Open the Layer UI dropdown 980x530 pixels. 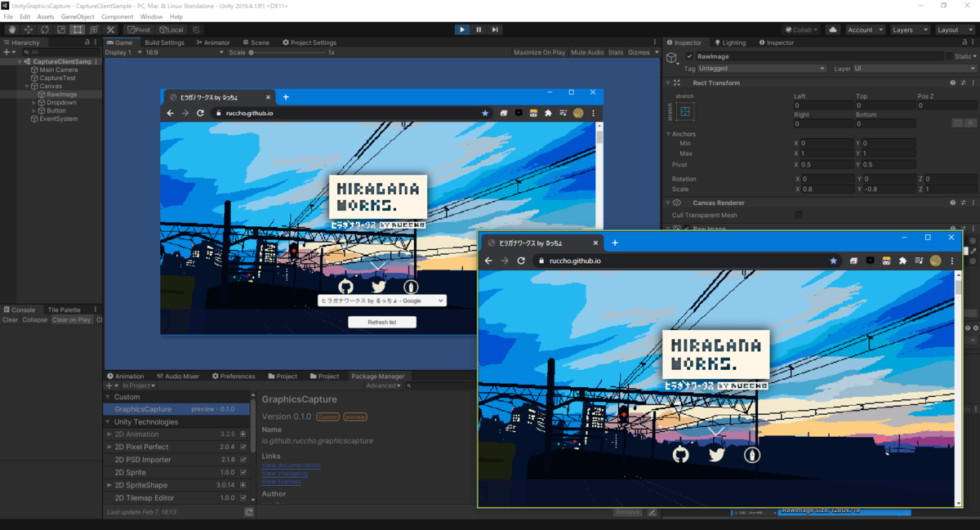pos(915,69)
